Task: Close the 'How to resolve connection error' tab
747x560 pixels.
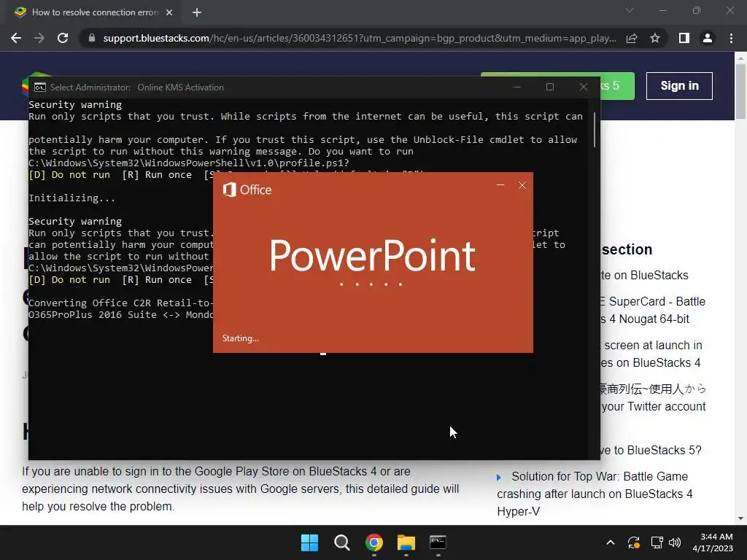Action: coord(169,12)
